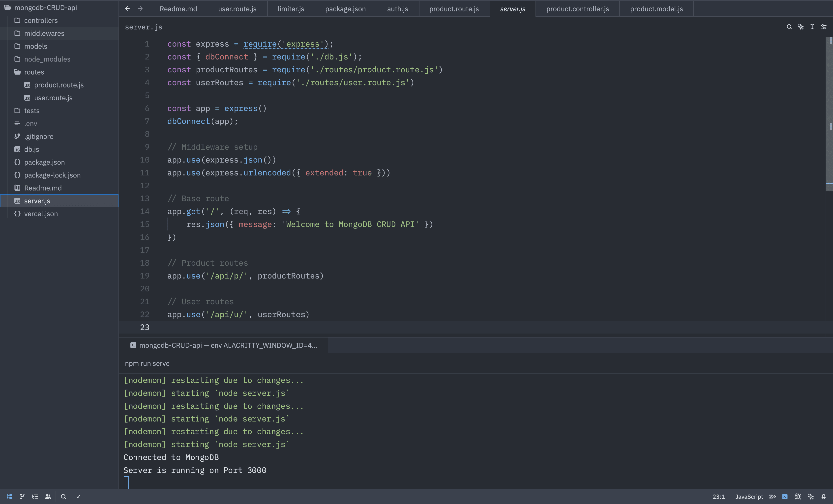
Task: Open project search from status bar magnifier
Action: click(63, 496)
